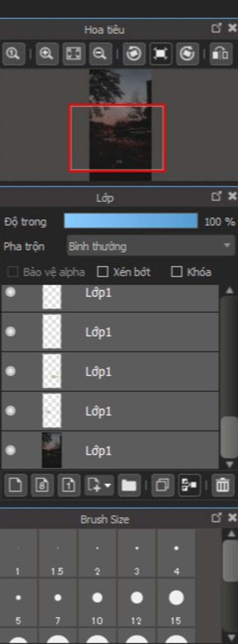Viewport: 238px width, 644px height.
Task: Open the Pha trộn blend mode dropdown
Action: [151, 246]
